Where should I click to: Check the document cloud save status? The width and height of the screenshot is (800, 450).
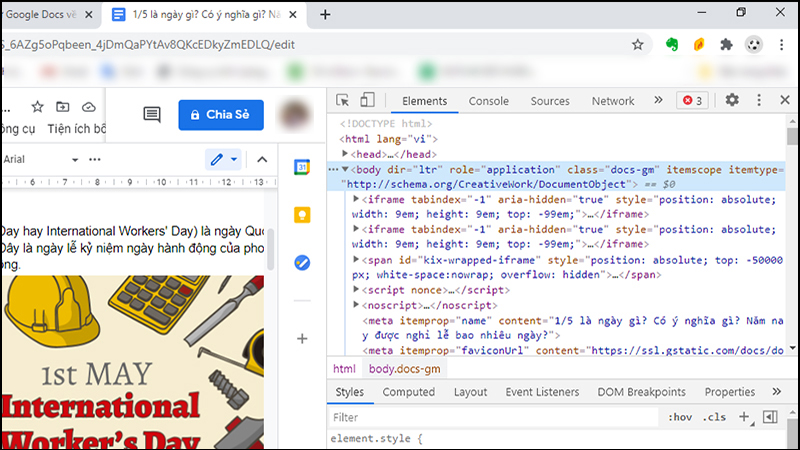[x=89, y=107]
